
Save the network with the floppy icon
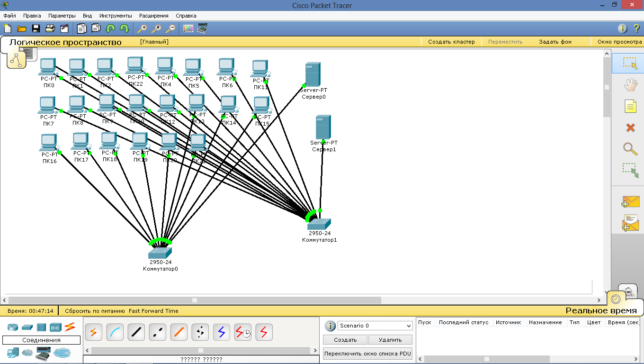click(x=36, y=28)
